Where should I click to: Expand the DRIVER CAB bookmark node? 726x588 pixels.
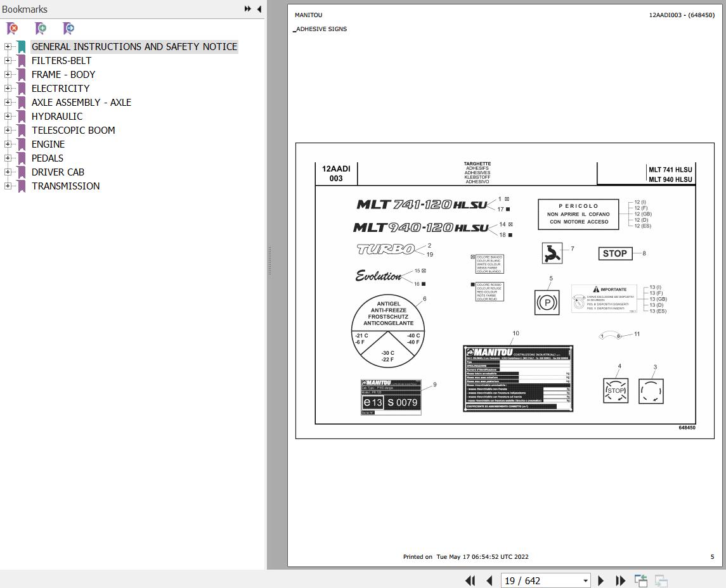pyautogui.click(x=8, y=172)
